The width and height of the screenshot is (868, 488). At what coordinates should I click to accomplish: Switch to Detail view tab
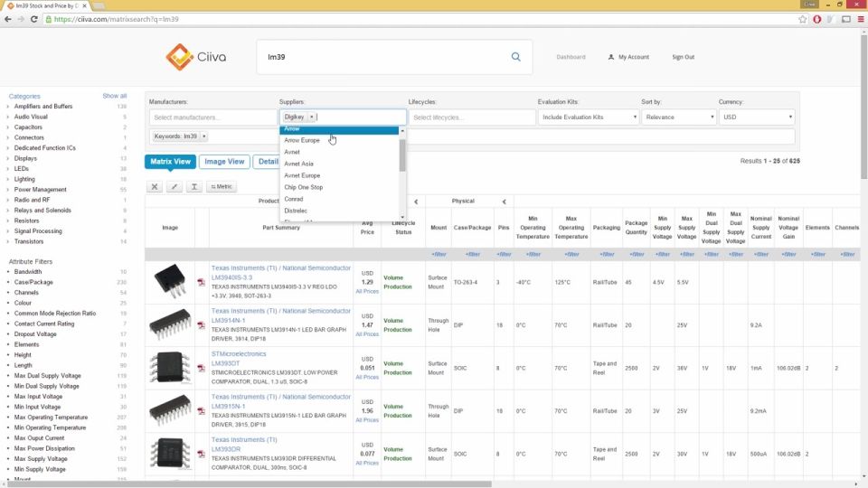tap(266, 162)
